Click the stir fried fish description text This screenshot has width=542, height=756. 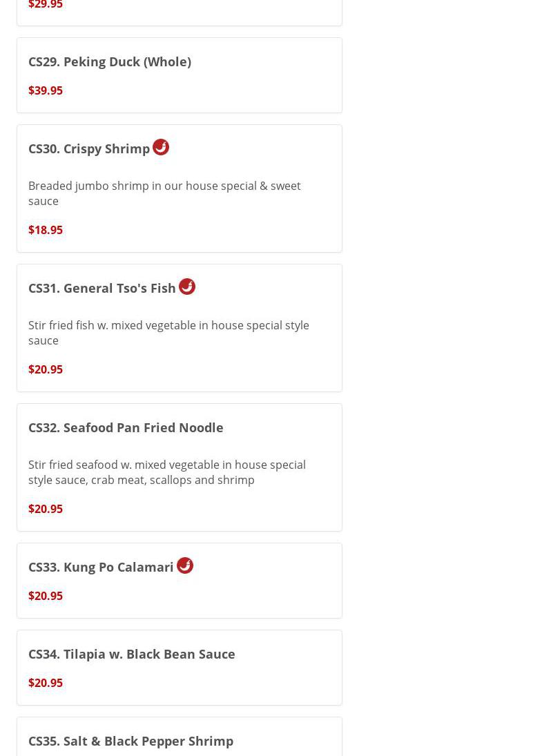pyautogui.click(x=168, y=333)
